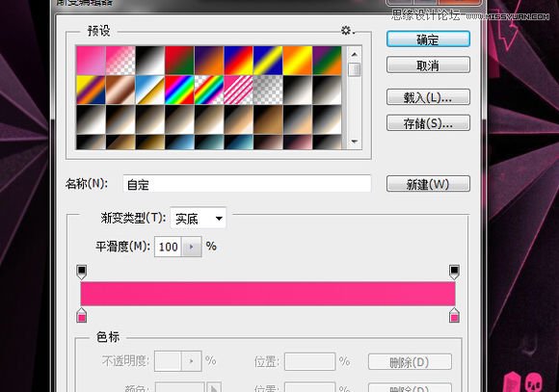
Task: Click 存储(S)... to save gradients
Action: (428, 123)
